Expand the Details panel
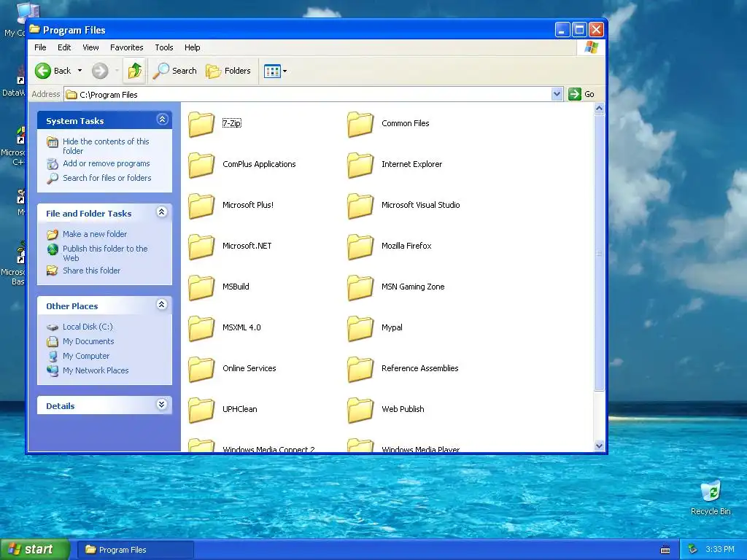Screen dimensions: 747x560 pos(162,404)
